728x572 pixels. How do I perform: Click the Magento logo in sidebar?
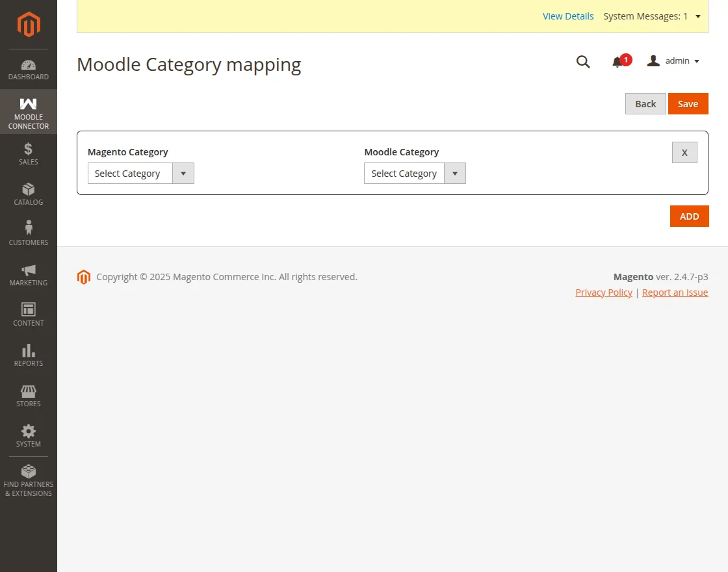coord(29,24)
